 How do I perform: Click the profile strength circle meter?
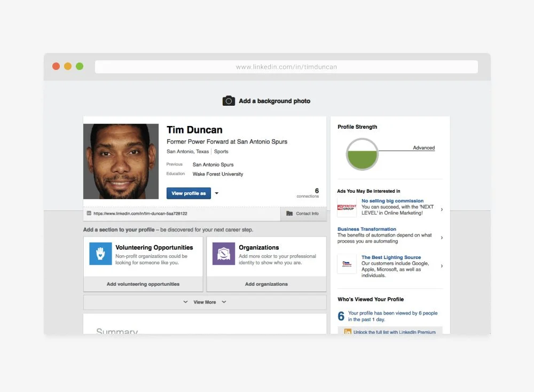coord(362,154)
